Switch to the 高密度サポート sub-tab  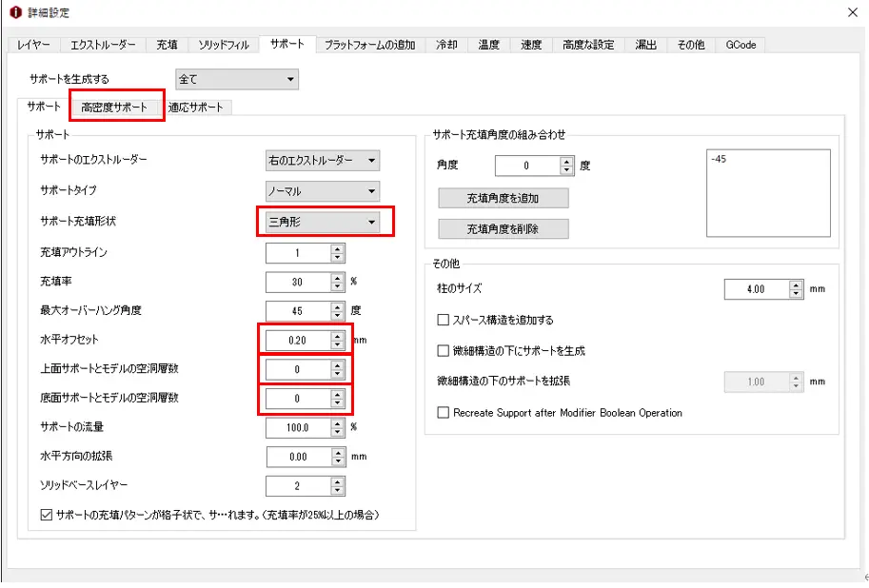(115, 108)
